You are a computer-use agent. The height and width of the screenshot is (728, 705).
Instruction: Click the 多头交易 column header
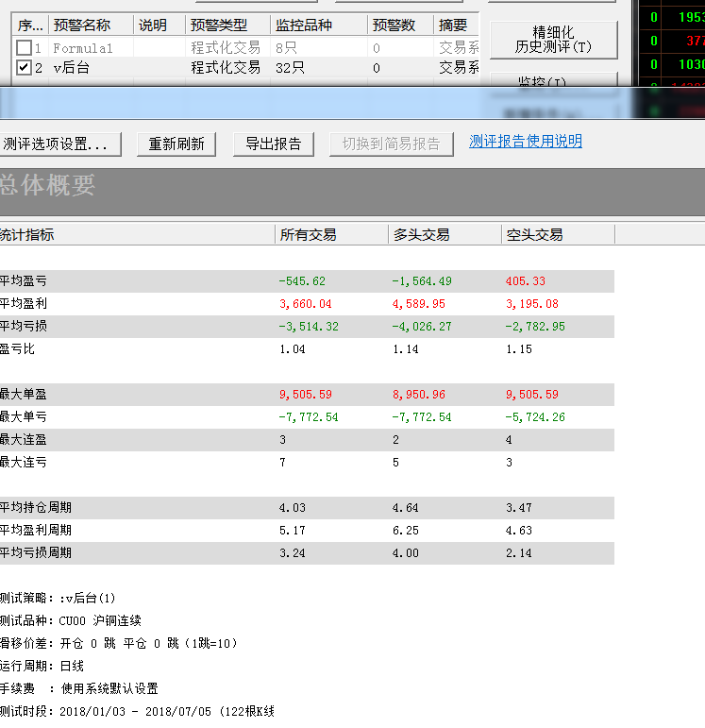445,235
